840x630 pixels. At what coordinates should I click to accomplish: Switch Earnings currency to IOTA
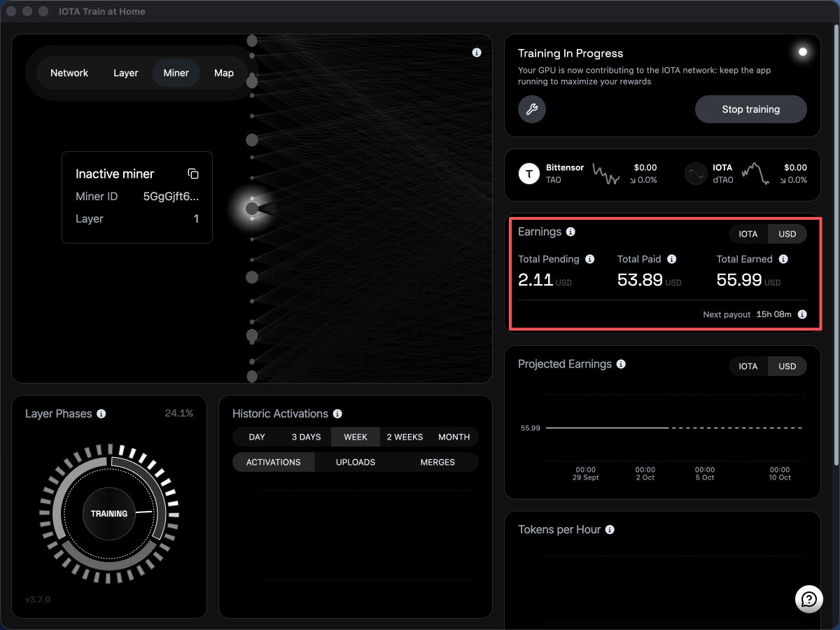748,234
